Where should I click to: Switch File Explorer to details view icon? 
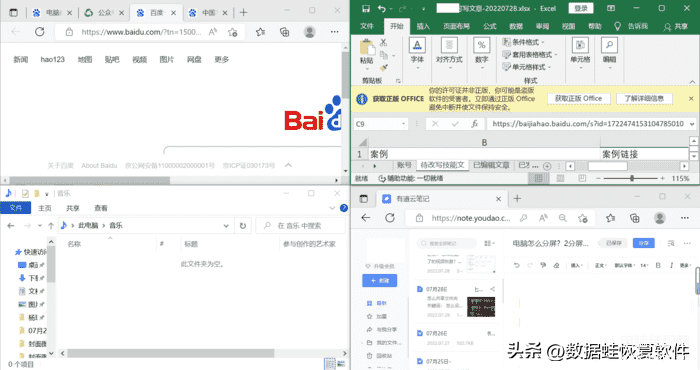(330, 364)
